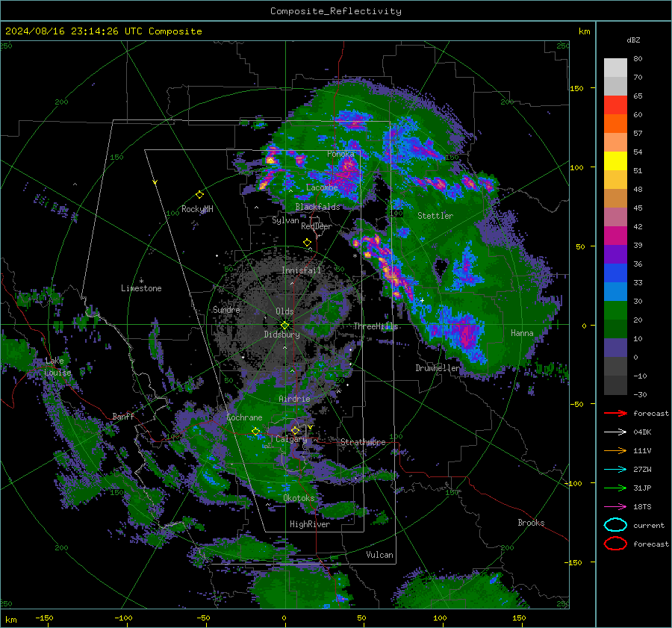Viewport: 672px width, 628px height.
Task: Click the Didsbury label
Action: 281,335
